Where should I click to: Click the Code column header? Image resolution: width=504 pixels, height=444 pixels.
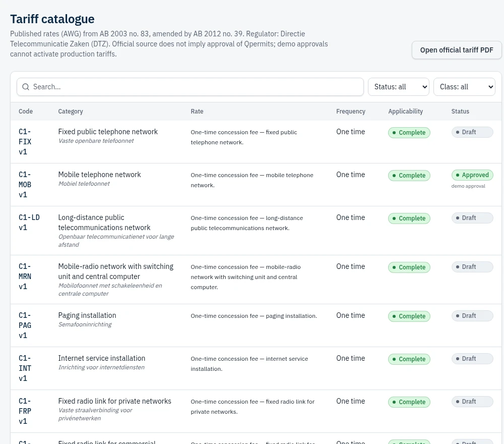pos(26,112)
